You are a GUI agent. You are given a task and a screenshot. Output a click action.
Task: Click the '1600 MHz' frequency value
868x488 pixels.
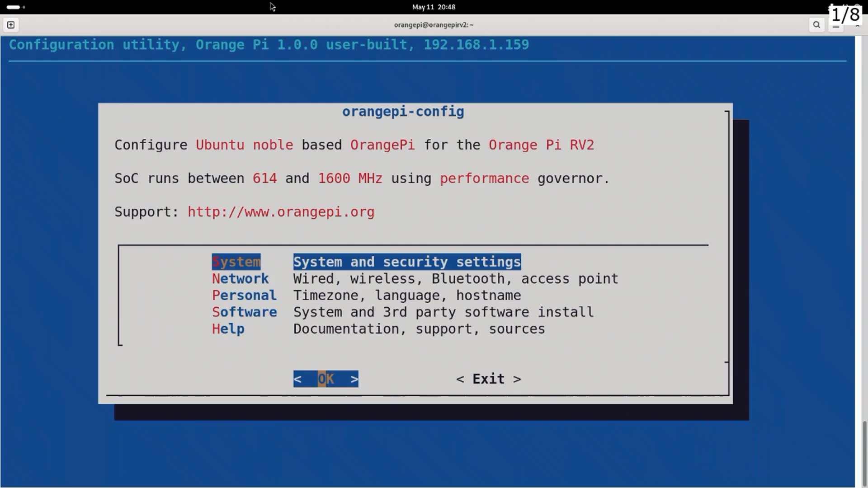coord(350,178)
